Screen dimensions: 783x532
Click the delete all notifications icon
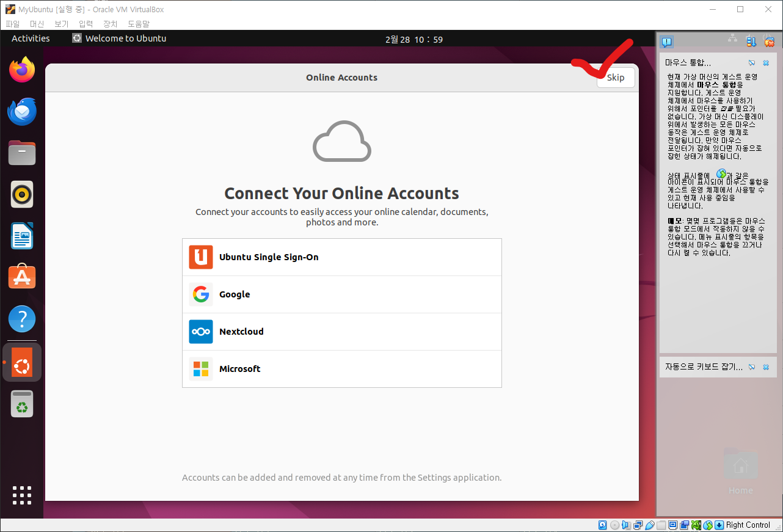pos(770,42)
